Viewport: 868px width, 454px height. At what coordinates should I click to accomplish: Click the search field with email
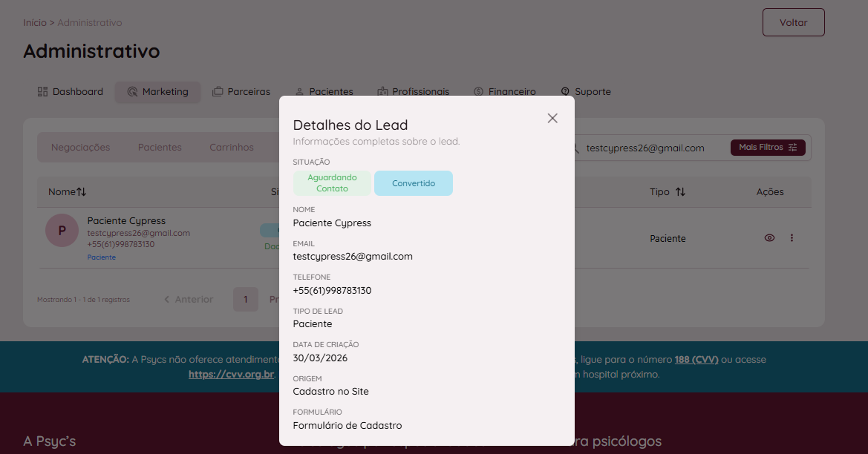click(646, 148)
